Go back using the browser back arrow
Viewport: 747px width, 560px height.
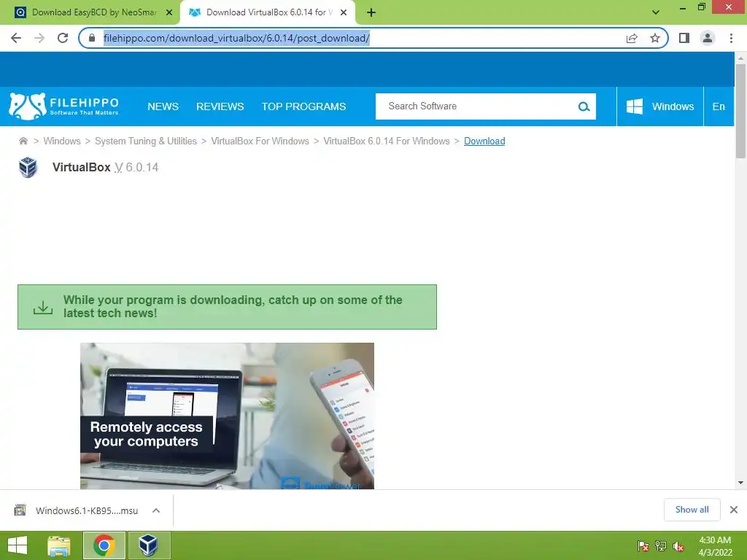tap(16, 38)
